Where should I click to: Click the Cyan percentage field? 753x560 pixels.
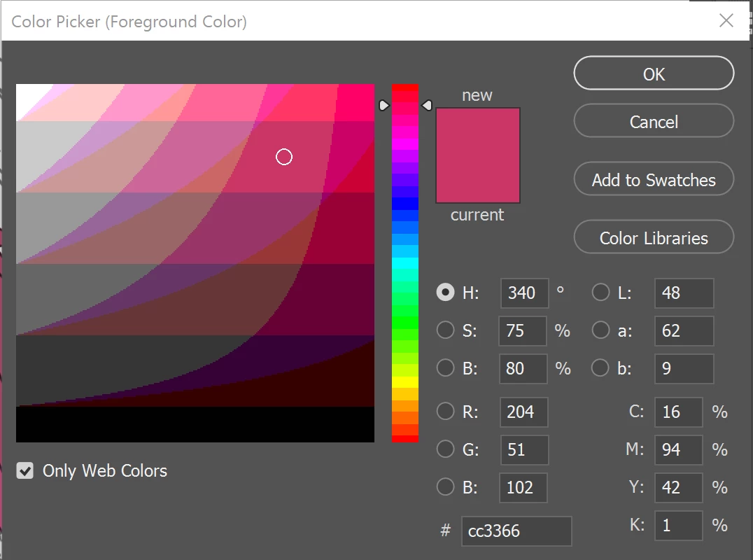[678, 412]
